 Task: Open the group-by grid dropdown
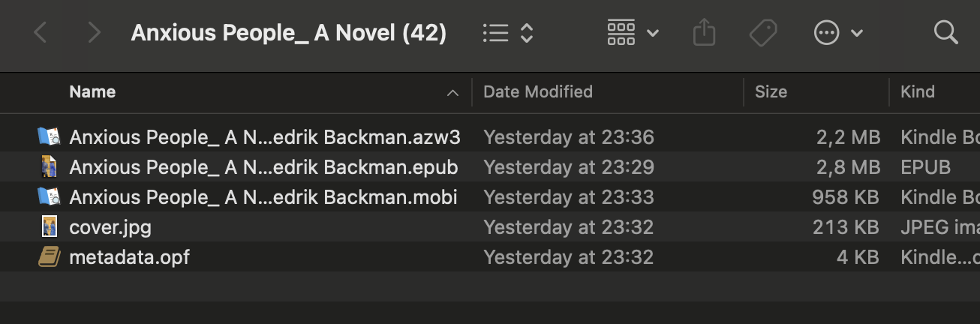tap(633, 33)
